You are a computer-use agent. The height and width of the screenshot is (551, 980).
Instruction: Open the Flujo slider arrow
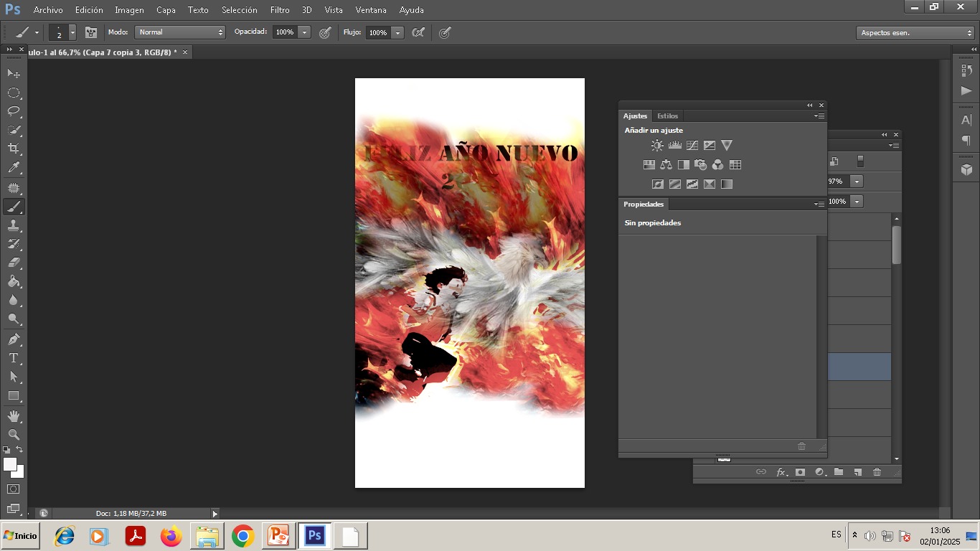397,32
